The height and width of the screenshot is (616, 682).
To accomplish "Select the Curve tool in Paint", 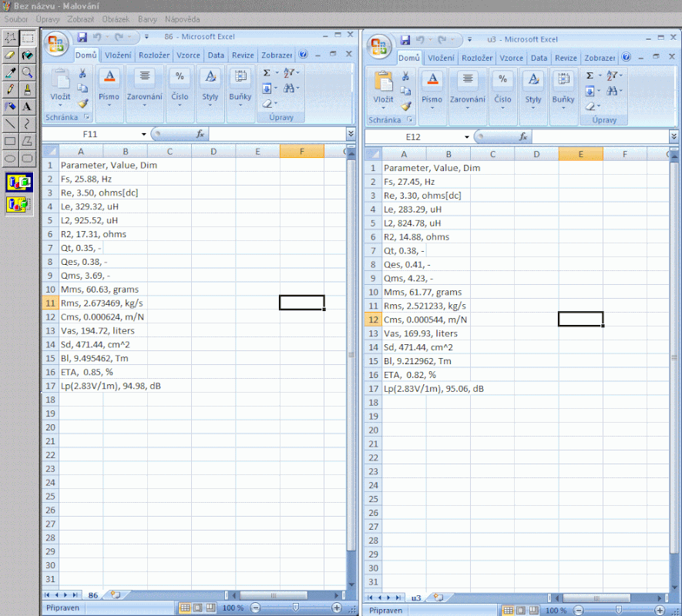I will (28, 124).
